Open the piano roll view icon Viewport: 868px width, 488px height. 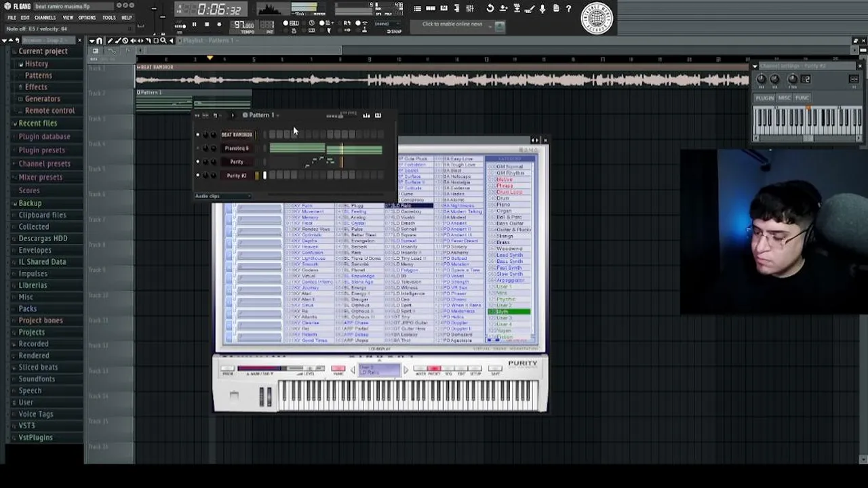pos(444,9)
